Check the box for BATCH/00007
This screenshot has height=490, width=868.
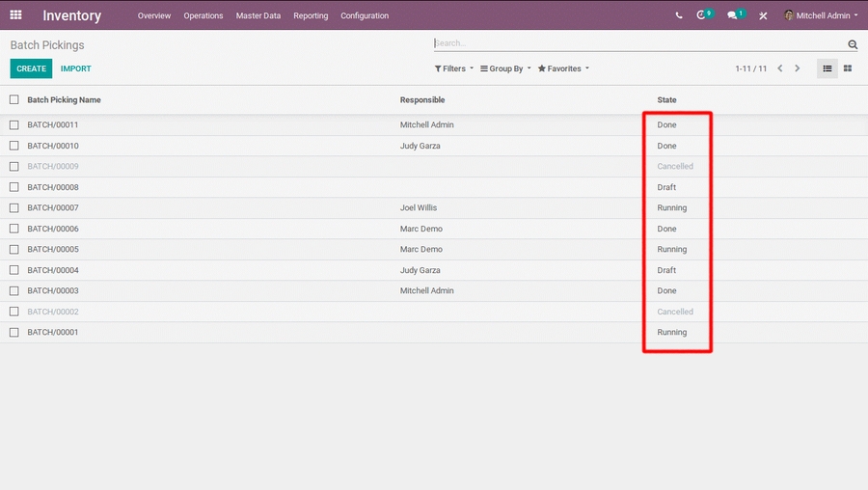pos(14,207)
